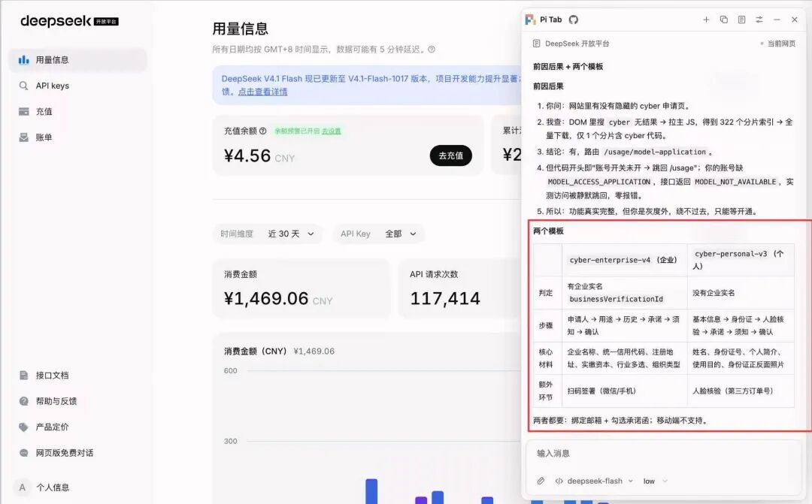The width and height of the screenshot is (812, 504).
Task: Click the copy conversation icon in Pi Tab
Action: pos(723,20)
